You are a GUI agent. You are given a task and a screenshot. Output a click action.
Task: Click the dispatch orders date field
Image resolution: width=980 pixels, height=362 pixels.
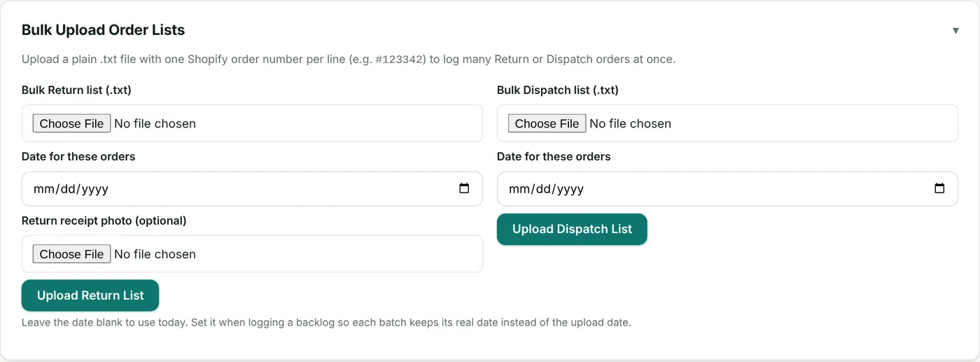pos(727,189)
